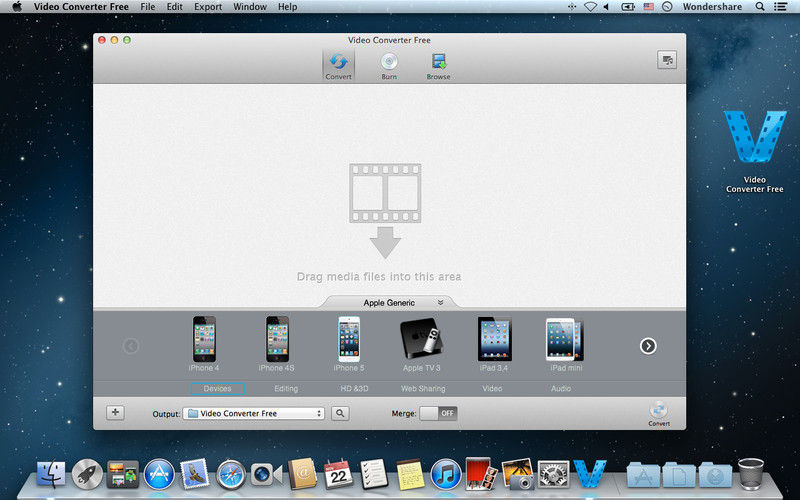Click the Time Machine menu bar icon
The width and height of the screenshot is (800, 500).
coord(667,7)
